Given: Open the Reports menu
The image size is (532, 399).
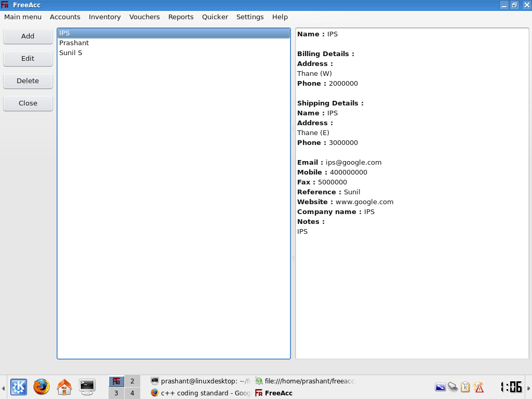Looking at the screenshot, I should 181,17.
